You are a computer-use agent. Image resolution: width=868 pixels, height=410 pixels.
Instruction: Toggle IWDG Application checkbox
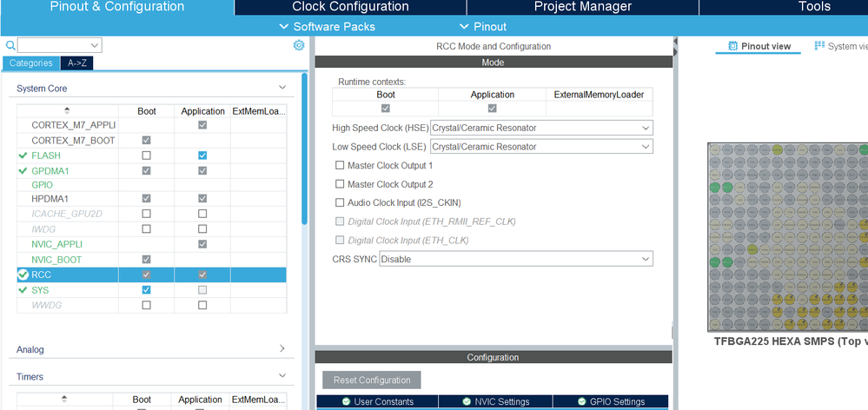pyautogui.click(x=202, y=228)
